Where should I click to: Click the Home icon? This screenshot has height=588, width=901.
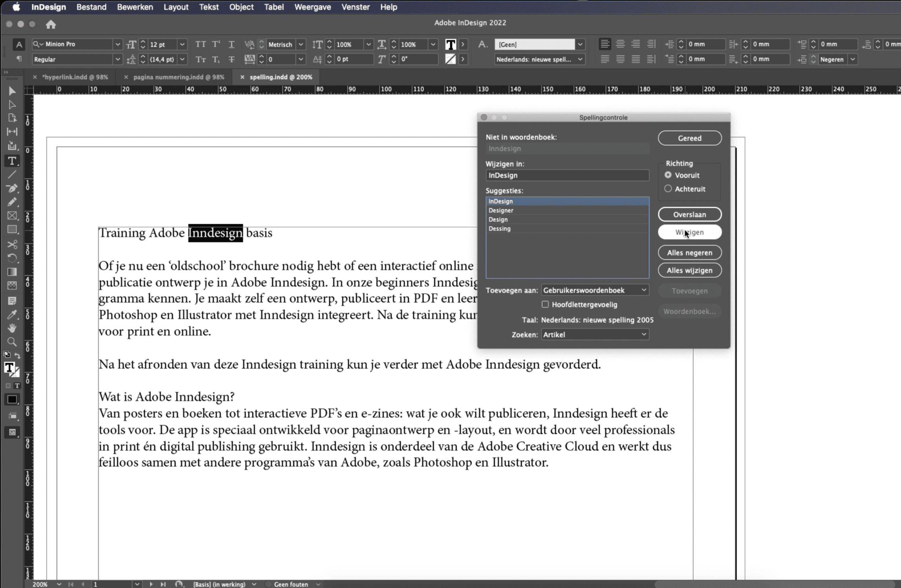51,24
